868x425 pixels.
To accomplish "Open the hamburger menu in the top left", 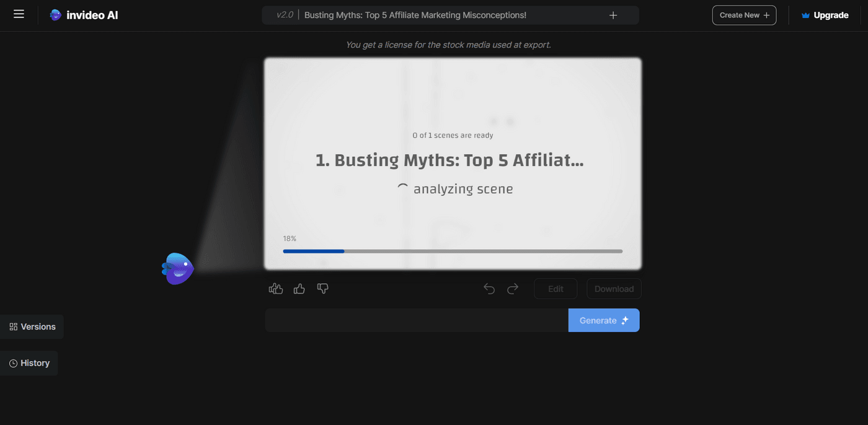I will click(x=18, y=14).
